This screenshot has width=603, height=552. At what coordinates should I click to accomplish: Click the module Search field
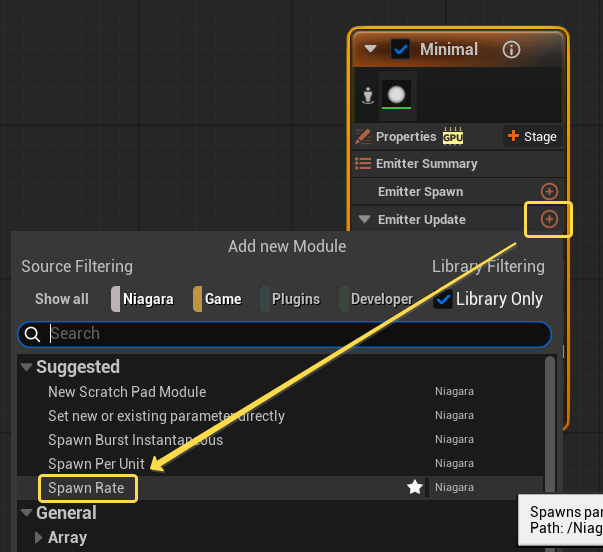285,334
